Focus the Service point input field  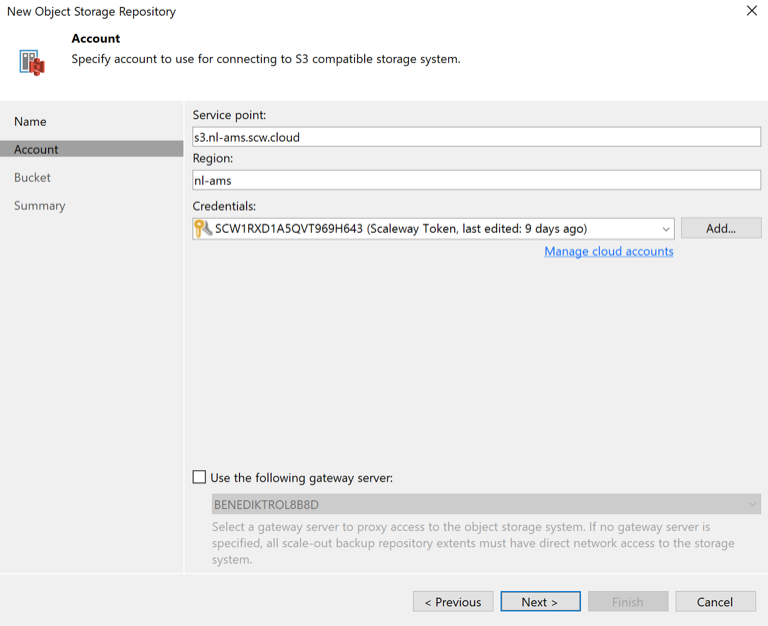pos(476,137)
